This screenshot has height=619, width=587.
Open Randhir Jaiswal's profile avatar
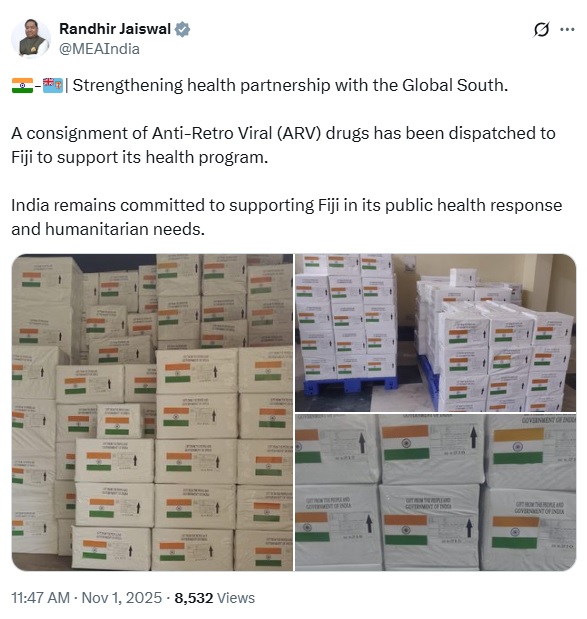(31, 38)
